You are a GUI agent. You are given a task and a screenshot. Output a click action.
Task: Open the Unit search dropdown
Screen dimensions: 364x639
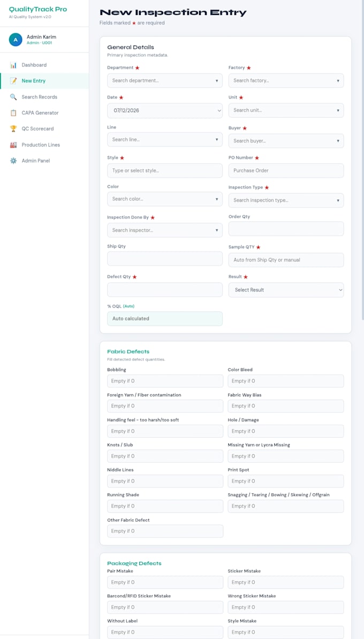(x=286, y=110)
